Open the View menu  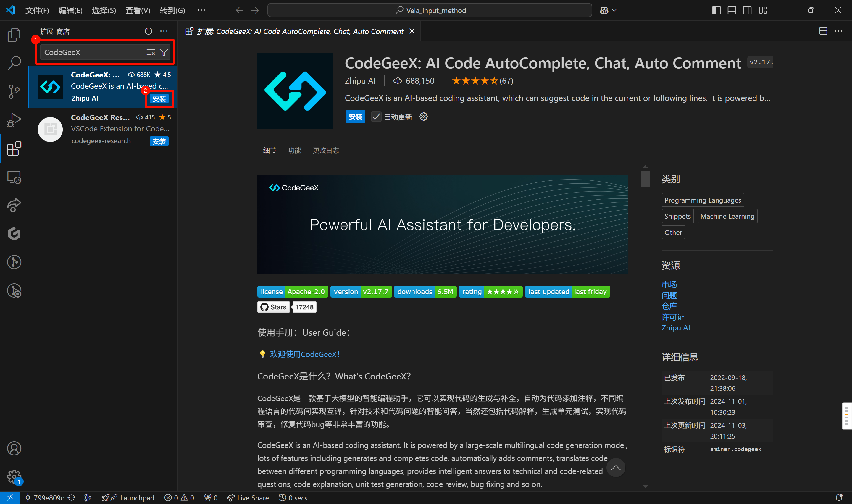(x=138, y=11)
